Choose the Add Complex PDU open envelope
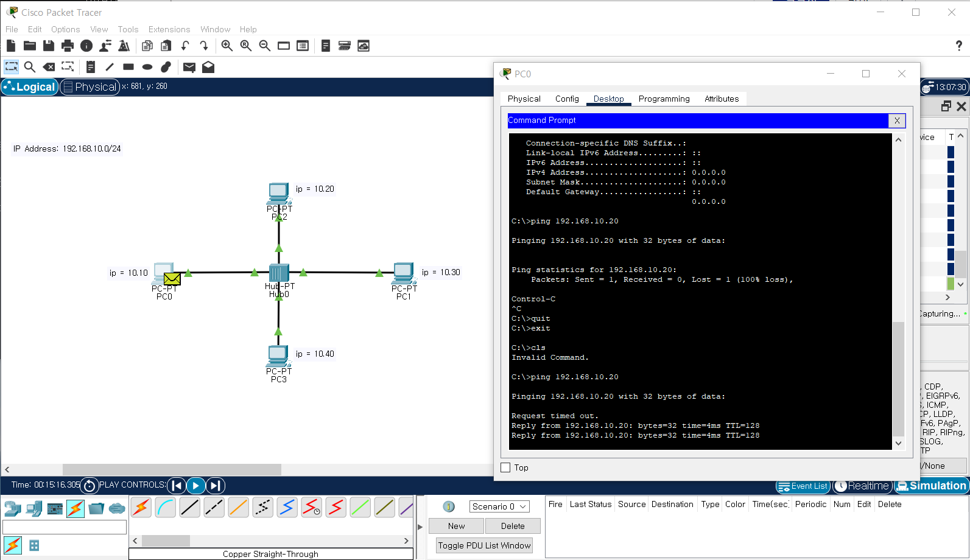Image resolution: width=970 pixels, height=560 pixels. [x=208, y=67]
